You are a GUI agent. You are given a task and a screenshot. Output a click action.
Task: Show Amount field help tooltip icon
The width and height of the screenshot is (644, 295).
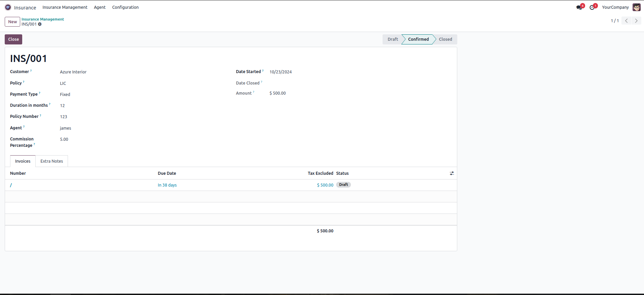tap(254, 92)
